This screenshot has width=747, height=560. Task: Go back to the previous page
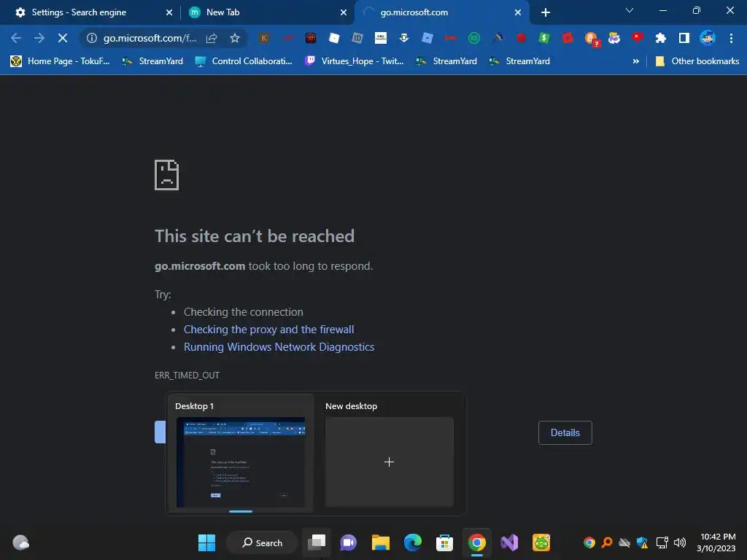click(x=16, y=38)
